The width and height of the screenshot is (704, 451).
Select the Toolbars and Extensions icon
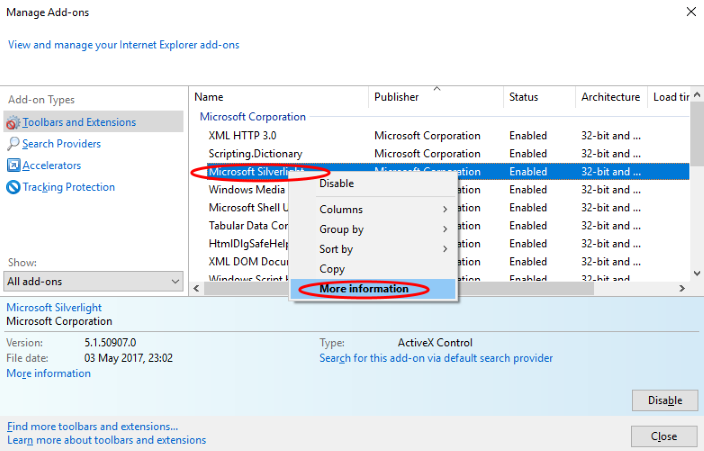pos(13,122)
